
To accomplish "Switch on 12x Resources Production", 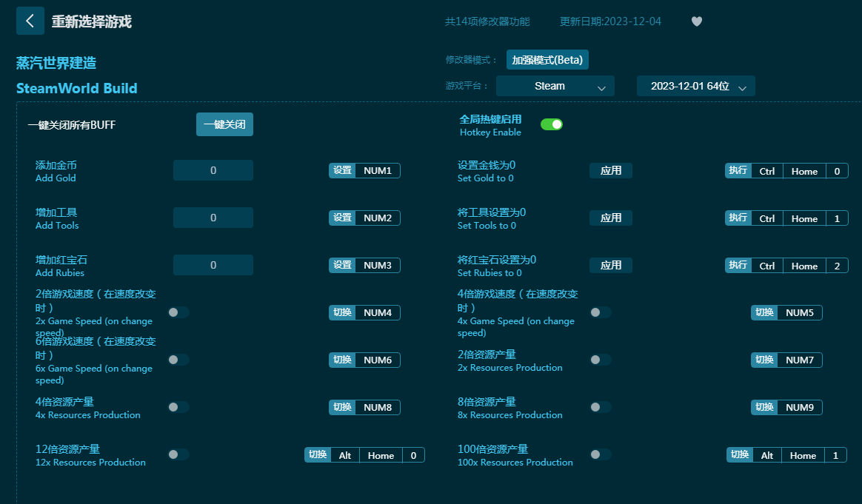I will [178, 454].
